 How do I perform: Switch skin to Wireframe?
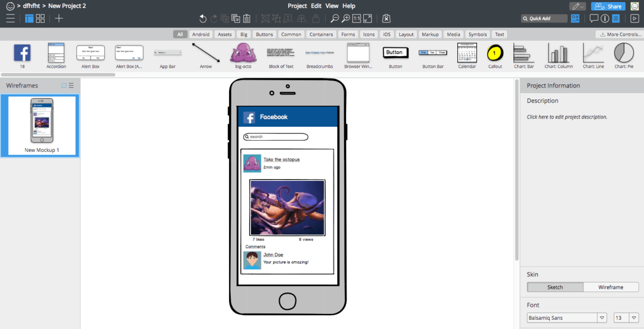pyautogui.click(x=611, y=287)
